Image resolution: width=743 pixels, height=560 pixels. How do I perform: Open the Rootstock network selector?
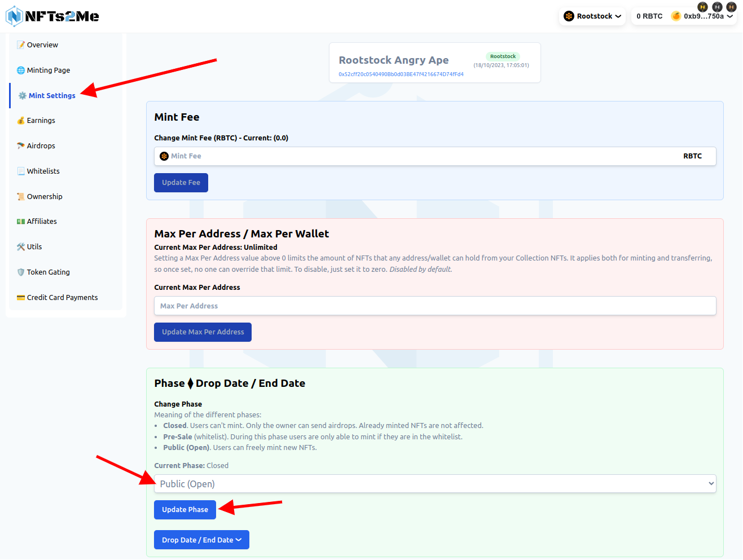tap(592, 16)
